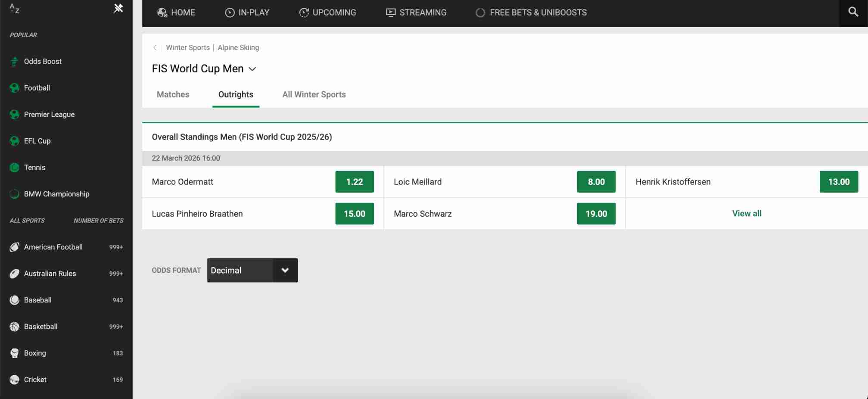The height and width of the screenshot is (399, 868).
Task: Bet on Lucas Pinheiro Braathen at 15.00
Action: pos(355,214)
